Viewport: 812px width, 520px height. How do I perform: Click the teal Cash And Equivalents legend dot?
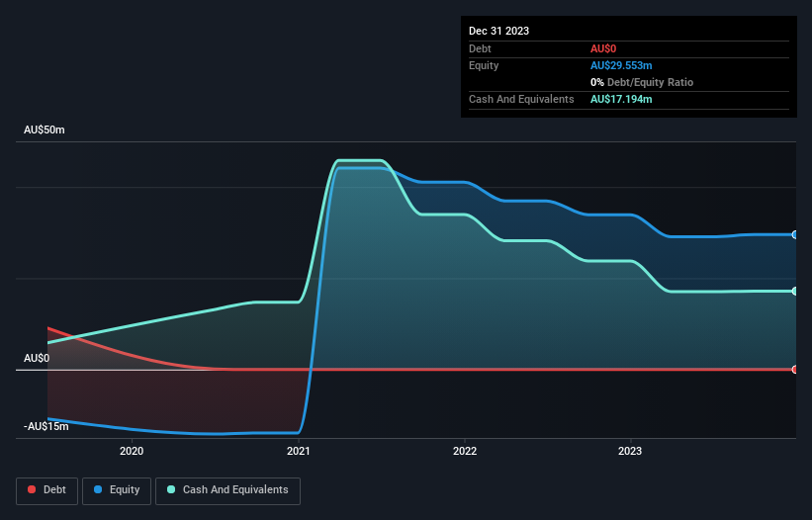pos(171,489)
